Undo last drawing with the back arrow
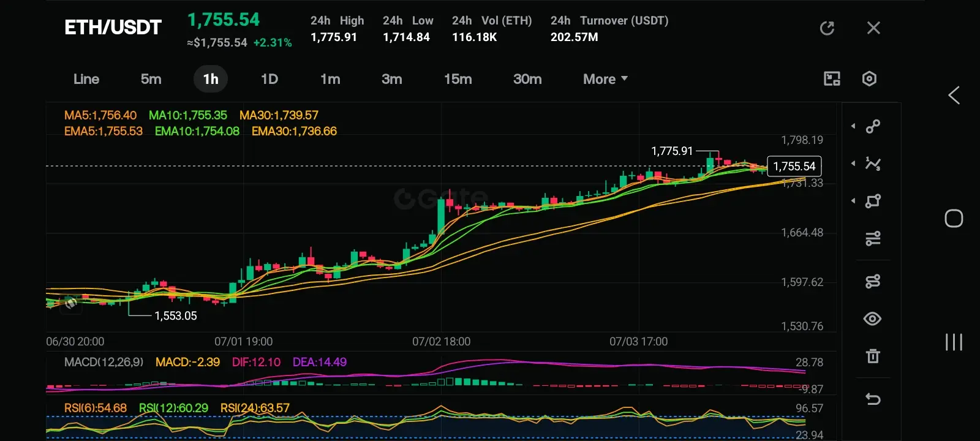 pos(873,399)
